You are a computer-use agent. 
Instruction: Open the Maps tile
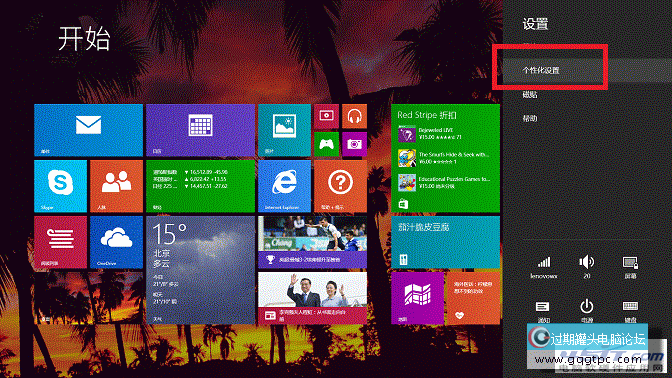coord(417,298)
